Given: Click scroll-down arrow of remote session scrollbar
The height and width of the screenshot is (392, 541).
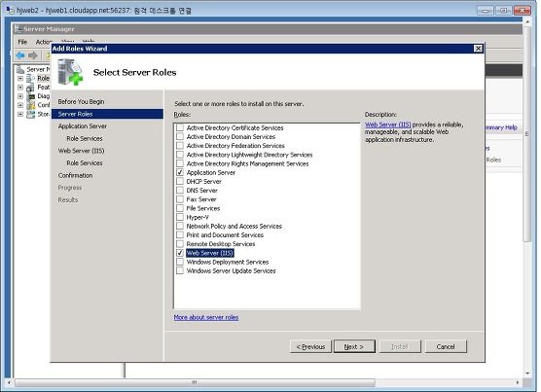Looking at the screenshot, I should 527,374.
